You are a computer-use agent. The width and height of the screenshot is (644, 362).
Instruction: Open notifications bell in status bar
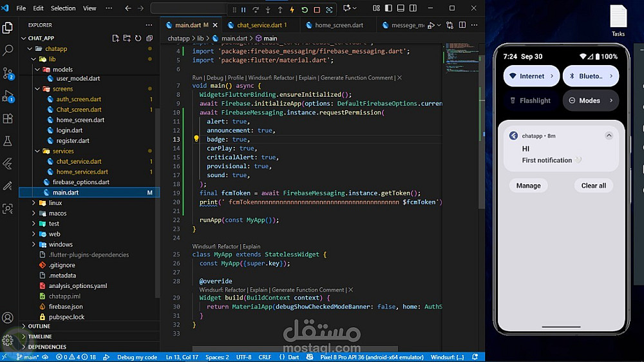coord(475,357)
